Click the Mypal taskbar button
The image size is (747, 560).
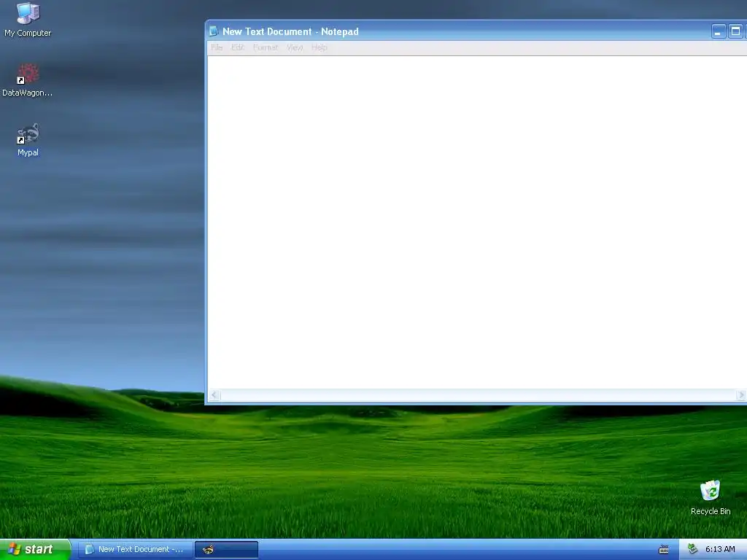click(x=226, y=550)
